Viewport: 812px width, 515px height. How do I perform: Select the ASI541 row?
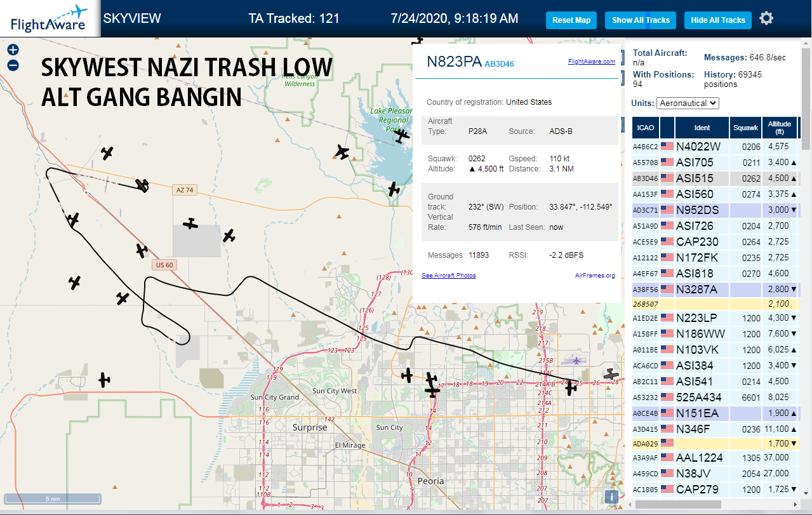tap(715, 382)
